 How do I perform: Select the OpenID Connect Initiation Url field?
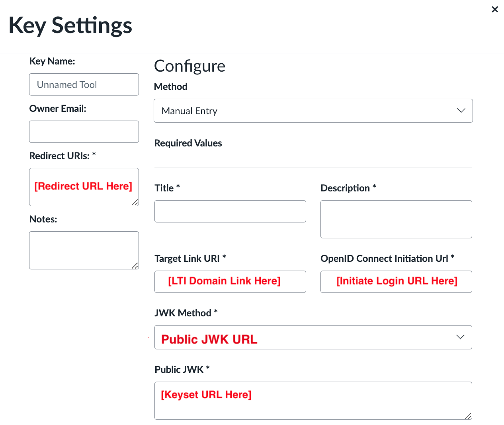[396, 282]
